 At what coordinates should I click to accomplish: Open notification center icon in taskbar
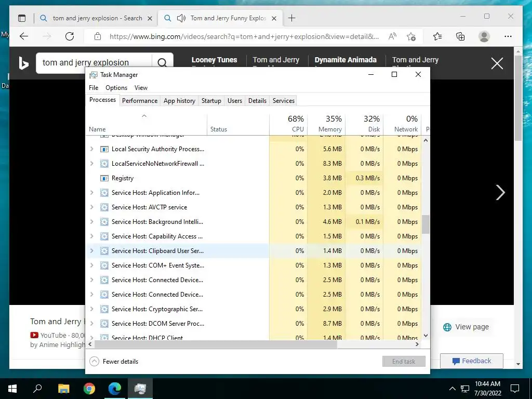click(x=515, y=389)
